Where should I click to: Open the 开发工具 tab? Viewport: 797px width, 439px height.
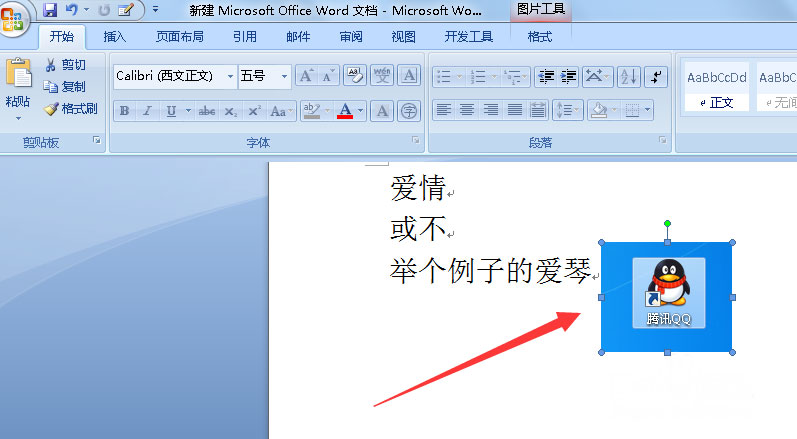point(469,37)
